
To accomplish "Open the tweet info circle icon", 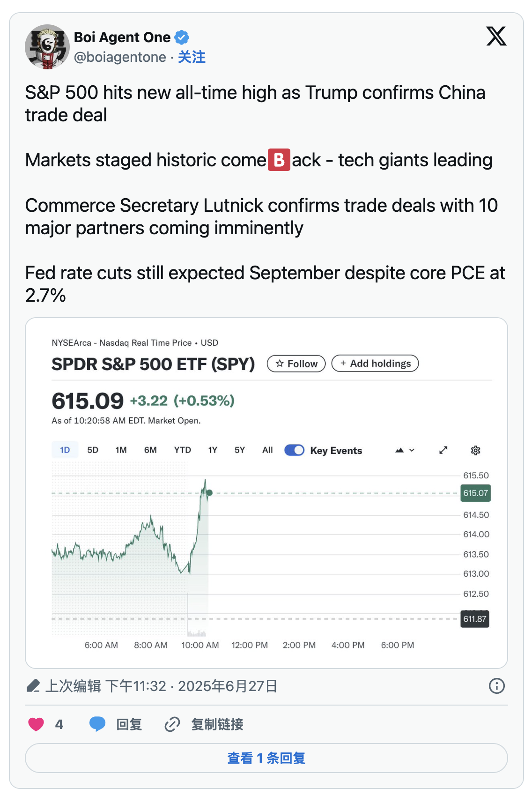I will (496, 686).
